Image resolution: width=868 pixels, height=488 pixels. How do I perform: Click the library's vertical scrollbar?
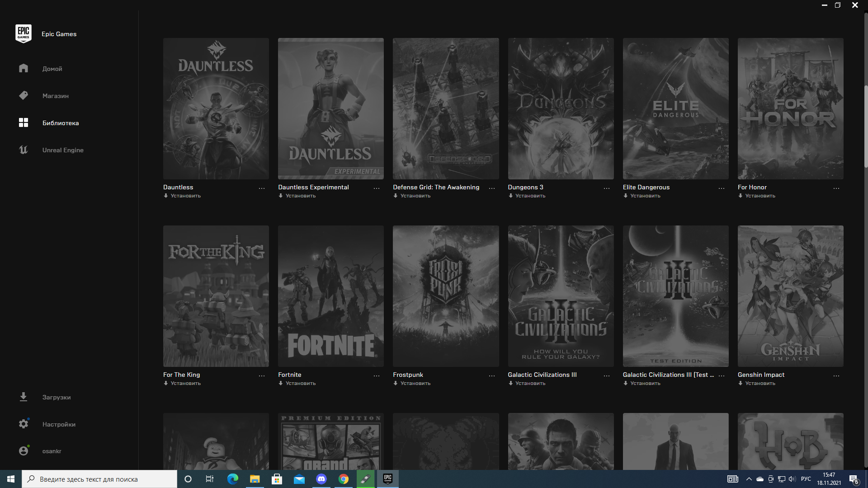pos(866,127)
